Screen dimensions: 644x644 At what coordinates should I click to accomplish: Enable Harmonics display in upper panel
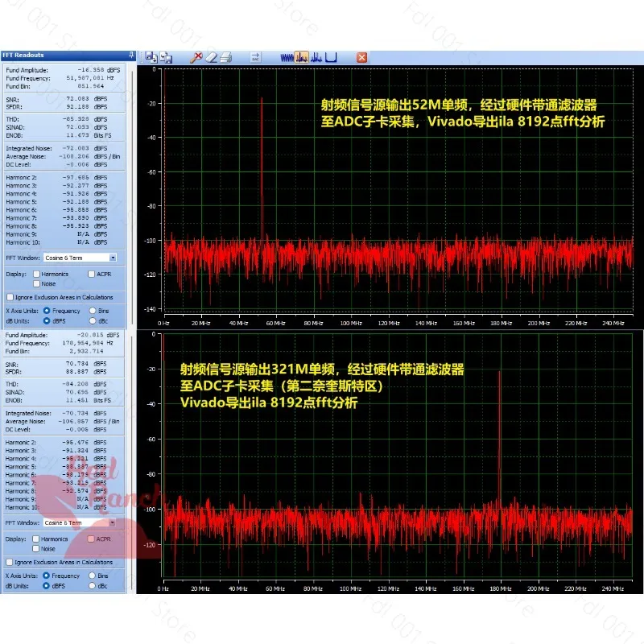pos(36,274)
